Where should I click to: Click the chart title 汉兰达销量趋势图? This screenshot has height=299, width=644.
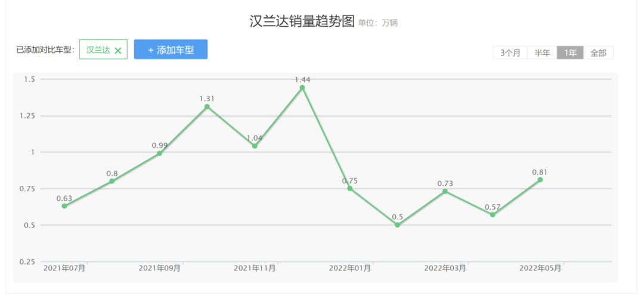(x=302, y=21)
